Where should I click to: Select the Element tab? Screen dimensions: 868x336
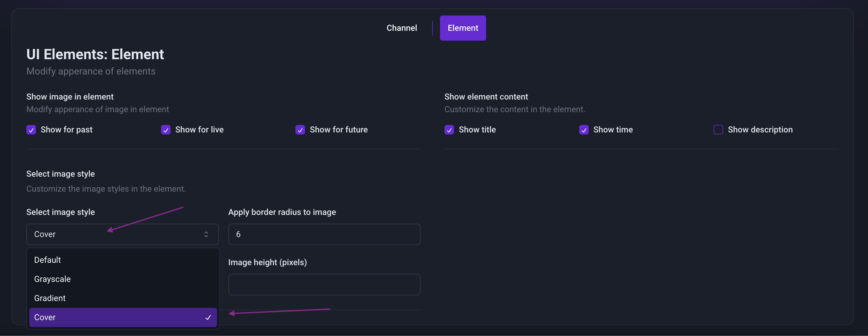tap(462, 28)
